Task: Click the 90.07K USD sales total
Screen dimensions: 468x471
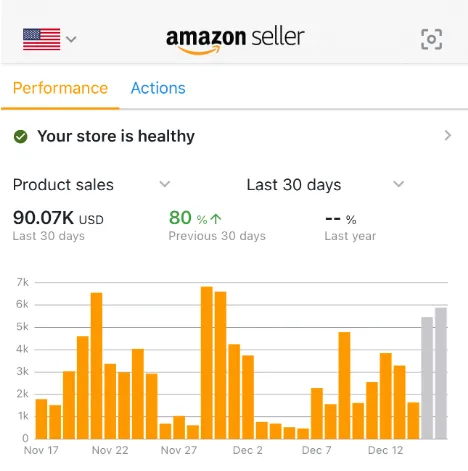Action: [x=58, y=218]
